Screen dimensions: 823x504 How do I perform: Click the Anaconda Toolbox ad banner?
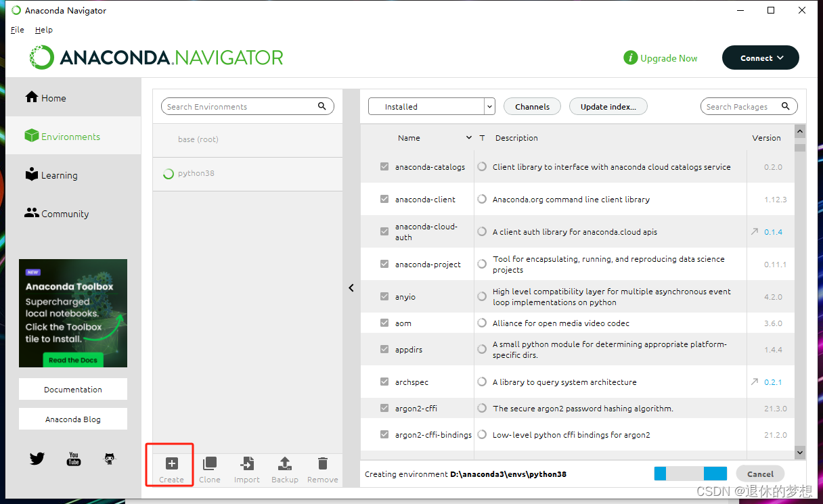click(73, 313)
